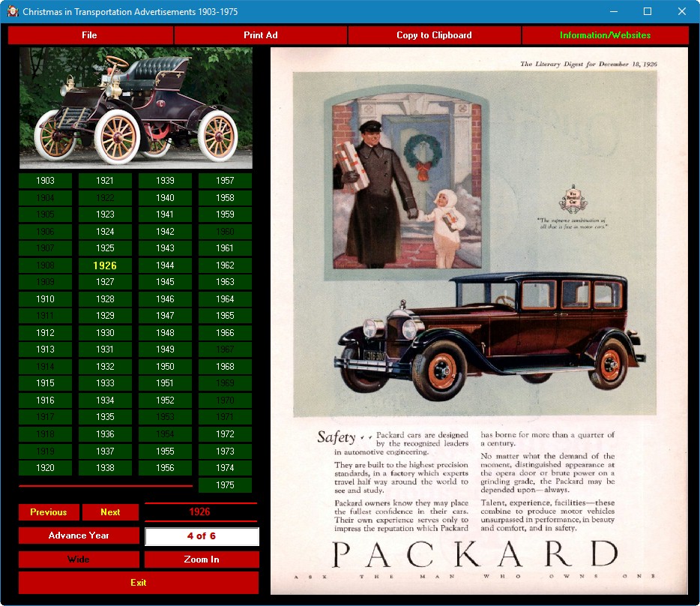Choose year 1974
Viewport: 700px width, 606px height.
pos(225,468)
